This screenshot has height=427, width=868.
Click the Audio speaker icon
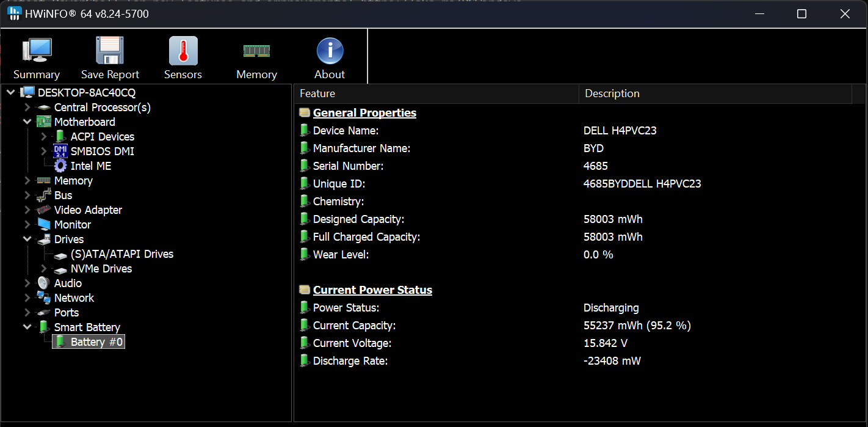[x=44, y=283]
